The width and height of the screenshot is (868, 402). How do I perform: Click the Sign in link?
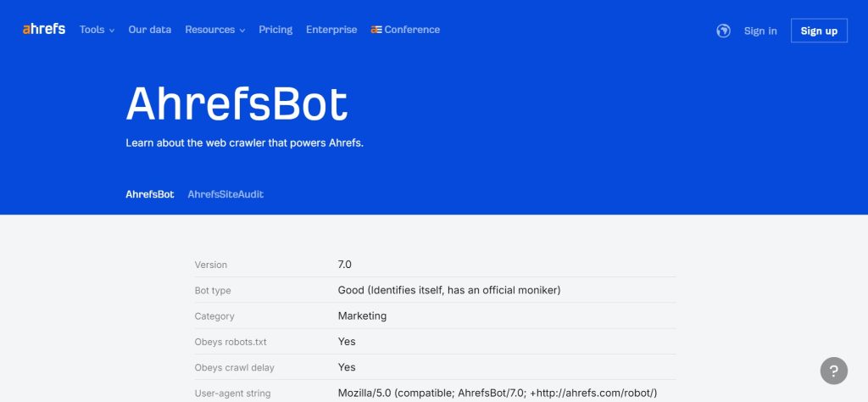pos(760,31)
